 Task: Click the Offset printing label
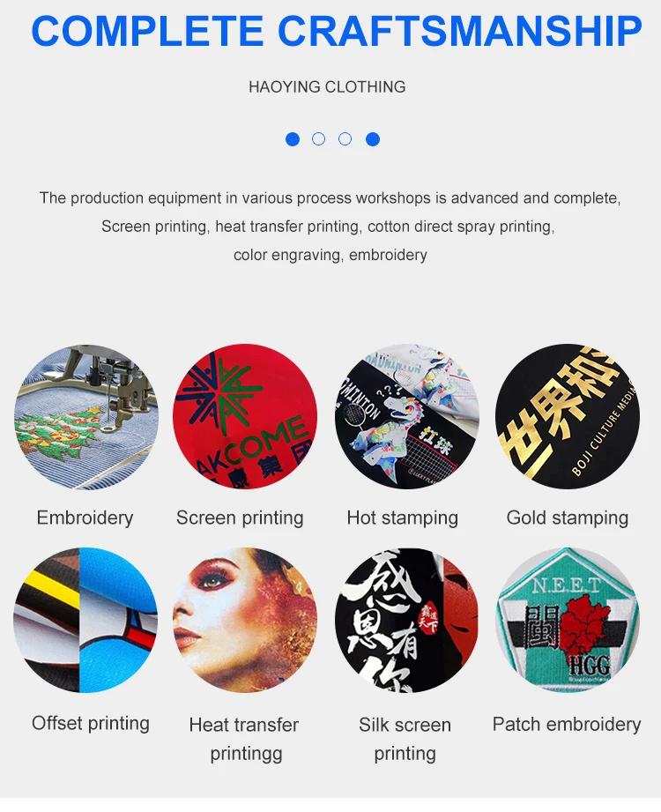(x=91, y=724)
